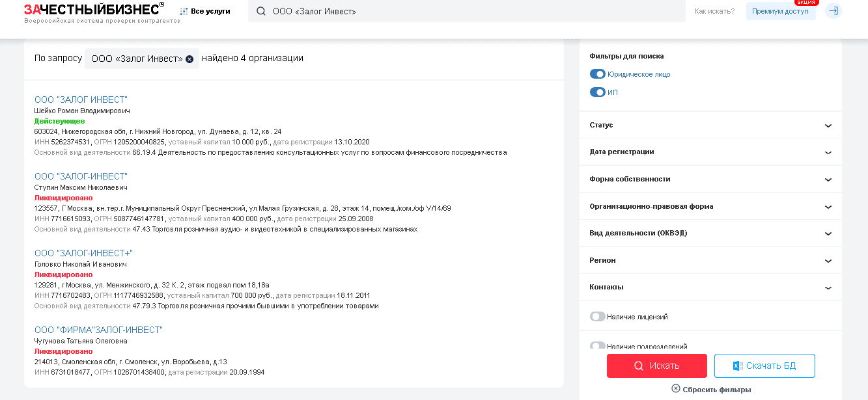Click the Excel icon on Скачать БД
This screenshot has height=400, width=868.
[x=737, y=366]
